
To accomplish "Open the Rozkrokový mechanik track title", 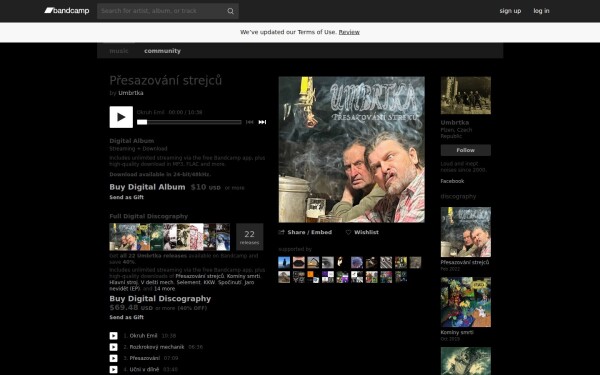I will tap(157, 347).
